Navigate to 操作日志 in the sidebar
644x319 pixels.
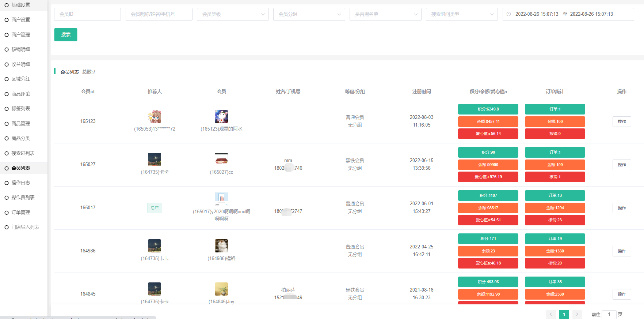click(21, 183)
